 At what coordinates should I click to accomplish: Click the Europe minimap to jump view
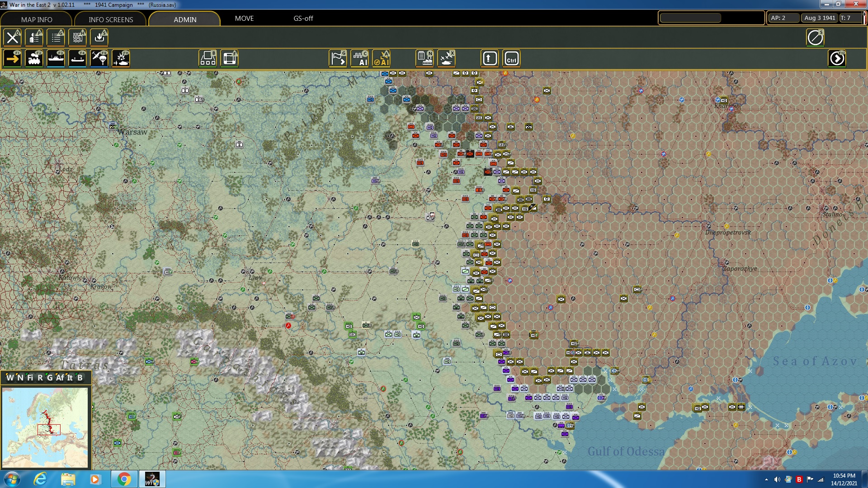45,427
